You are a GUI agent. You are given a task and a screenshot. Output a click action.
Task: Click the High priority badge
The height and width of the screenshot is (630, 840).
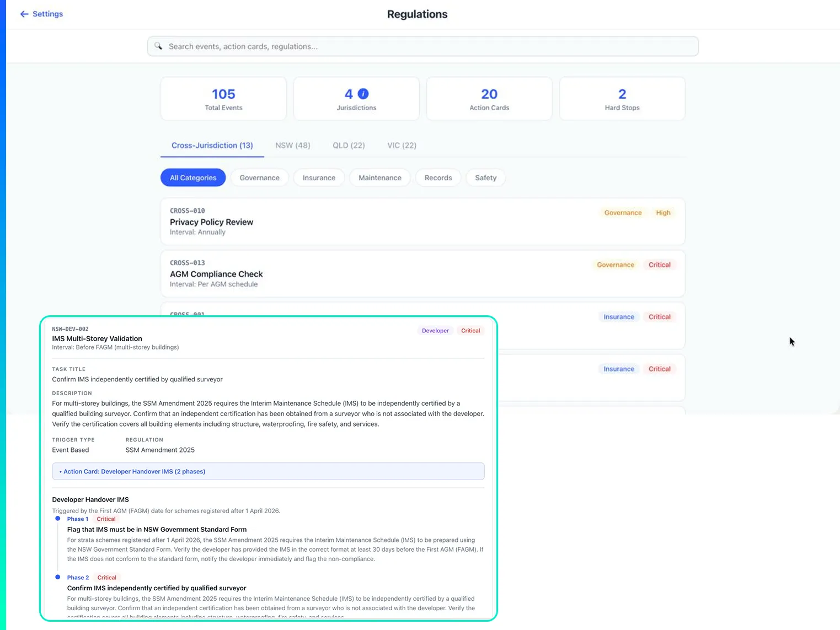click(663, 213)
